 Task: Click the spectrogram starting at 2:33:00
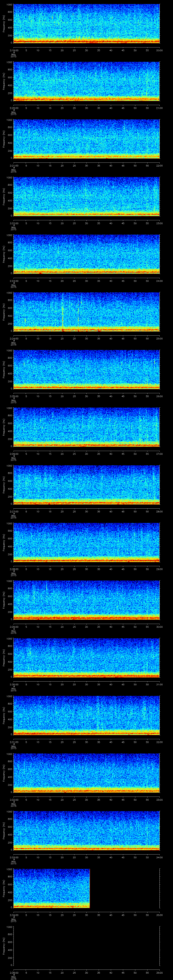click(87, 831)
